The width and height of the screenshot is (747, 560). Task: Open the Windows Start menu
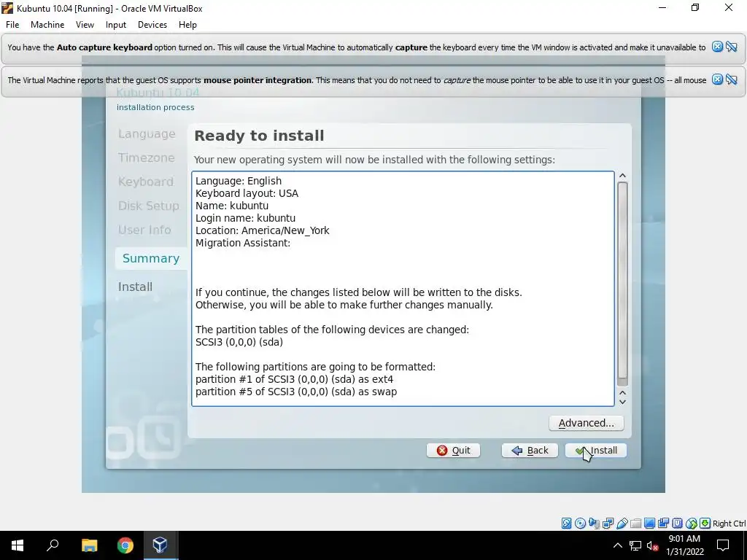[18, 545]
